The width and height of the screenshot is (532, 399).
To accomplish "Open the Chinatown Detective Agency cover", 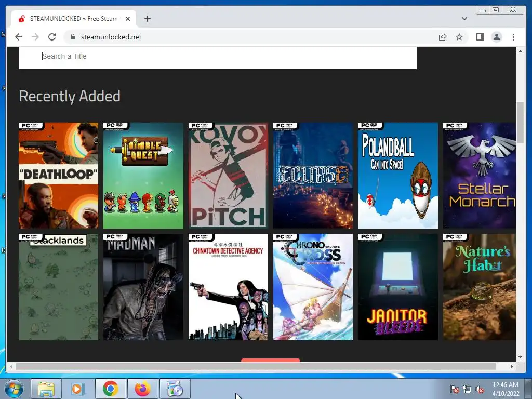I will 228,287.
